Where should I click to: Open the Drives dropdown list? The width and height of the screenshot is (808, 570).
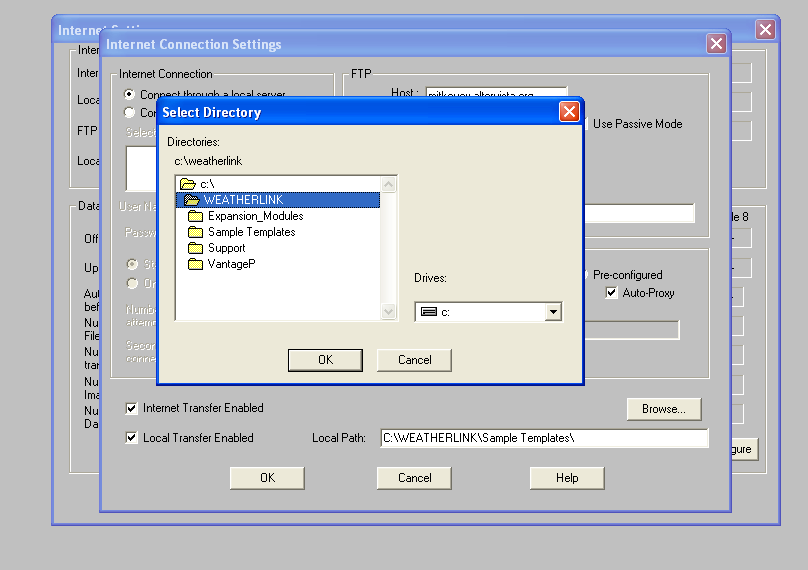553,312
